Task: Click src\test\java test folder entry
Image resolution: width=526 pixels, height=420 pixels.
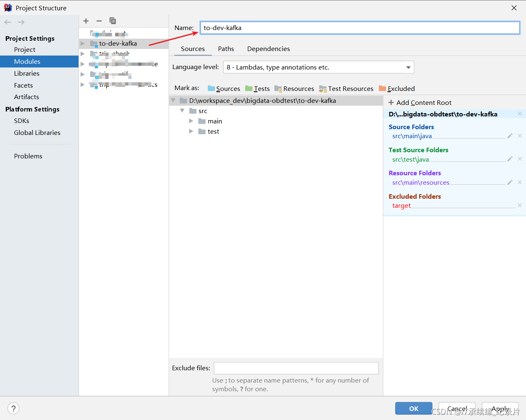Action: coord(410,159)
